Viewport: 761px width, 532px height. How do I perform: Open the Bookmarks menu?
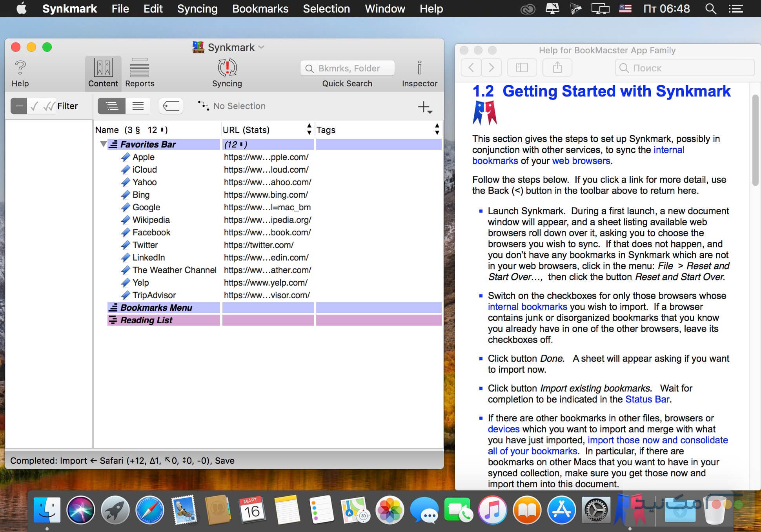pos(260,9)
